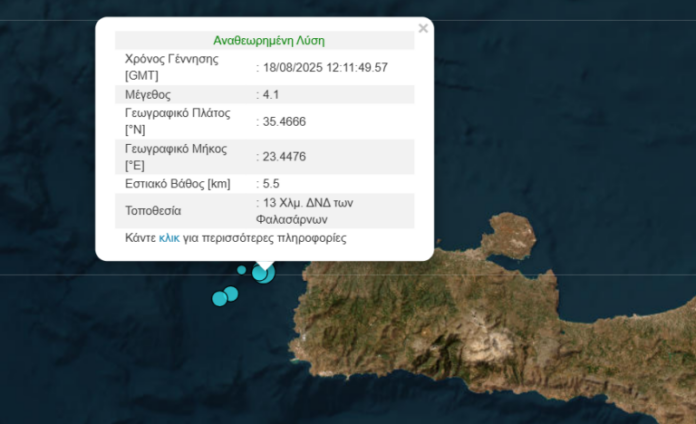The width and height of the screenshot is (696, 424).
Task: Click the green 'Αναθεωρημένη Λύση' header
Action: click(x=268, y=41)
